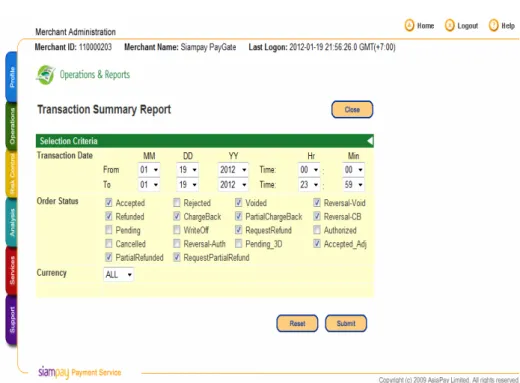
Task: Open the To day dropdown
Action: coord(188,185)
